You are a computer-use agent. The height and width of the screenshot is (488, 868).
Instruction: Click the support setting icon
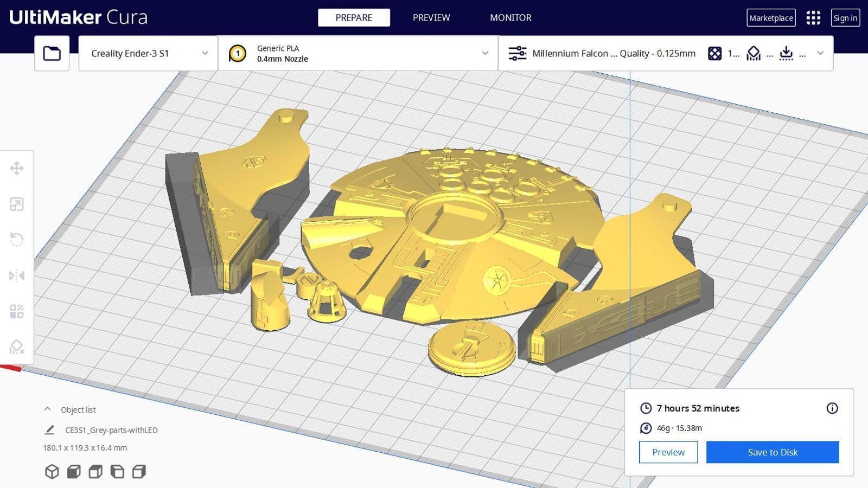(754, 53)
